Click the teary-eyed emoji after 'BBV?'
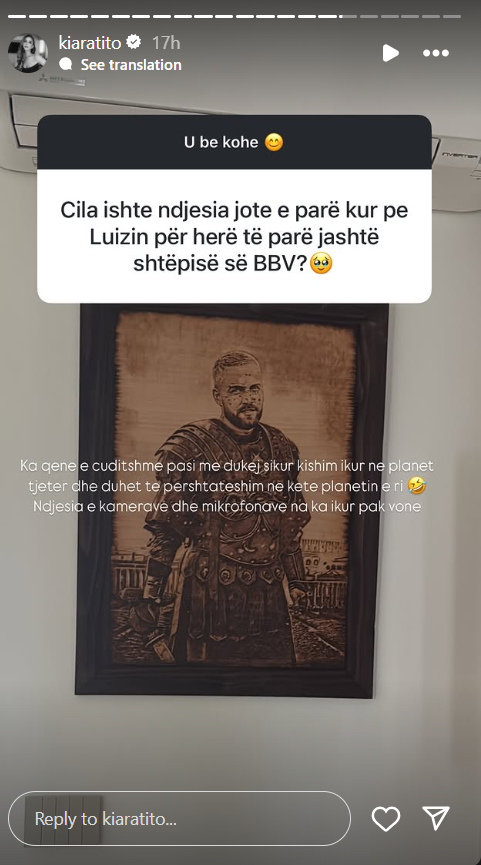The width and height of the screenshot is (481, 865). 322,264
